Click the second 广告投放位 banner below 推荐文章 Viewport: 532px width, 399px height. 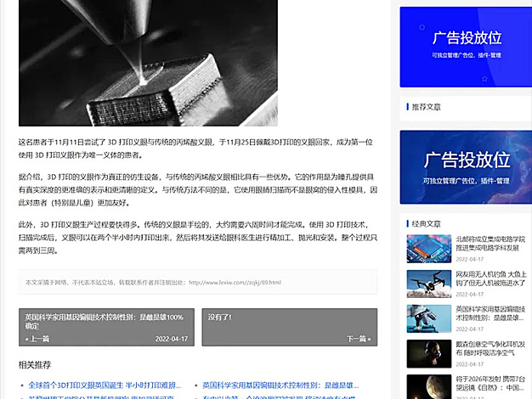tap(466, 166)
